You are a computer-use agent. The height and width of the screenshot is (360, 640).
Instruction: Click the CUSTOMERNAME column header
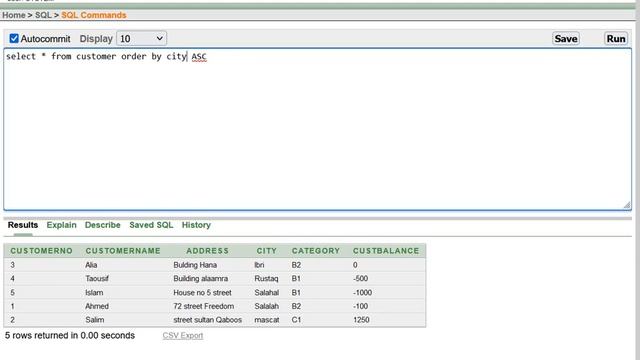[x=123, y=251]
